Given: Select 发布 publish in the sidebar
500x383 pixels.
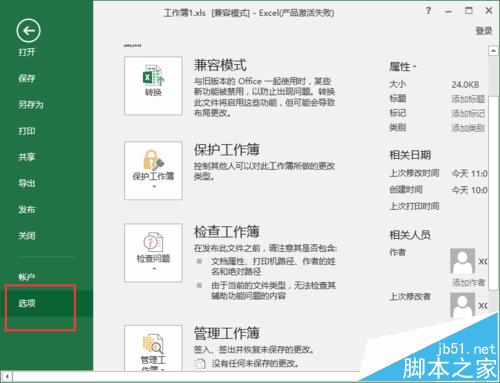Looking at the screenshot, I should pos(27,210).
